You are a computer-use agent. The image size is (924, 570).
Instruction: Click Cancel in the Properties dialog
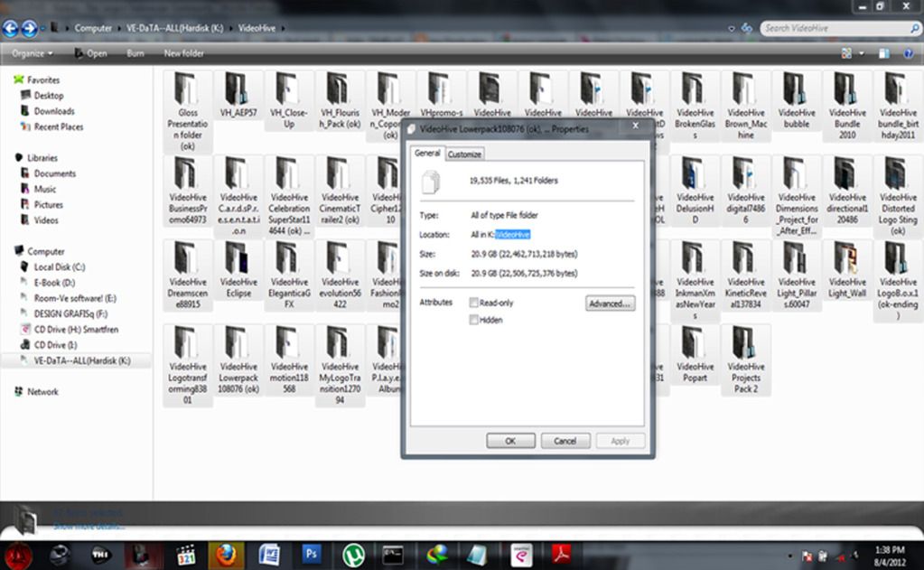565,441
